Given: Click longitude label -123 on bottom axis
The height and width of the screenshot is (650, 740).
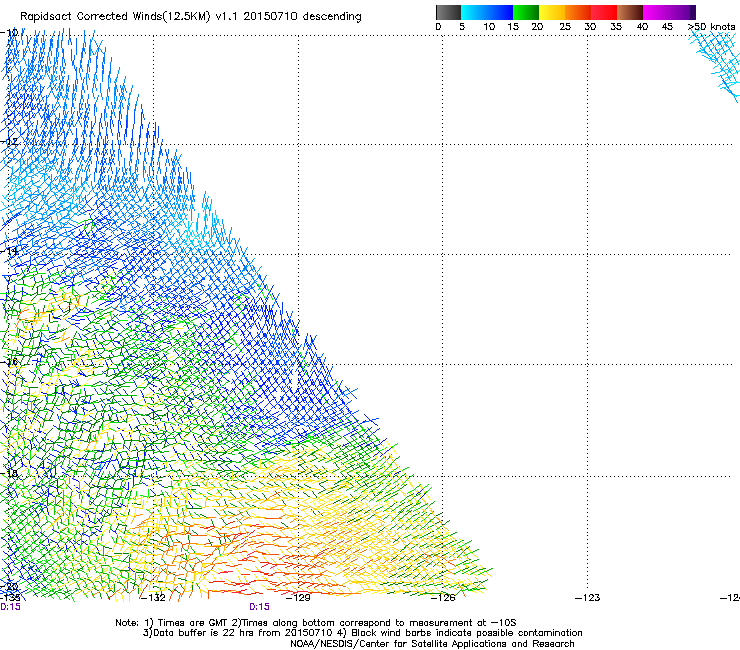Looking at the screenshot, I should (x=588, y=598).
